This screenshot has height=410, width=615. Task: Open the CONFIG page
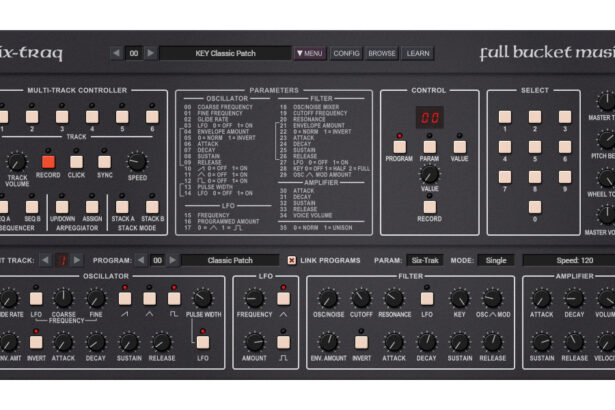coord(346,53)
